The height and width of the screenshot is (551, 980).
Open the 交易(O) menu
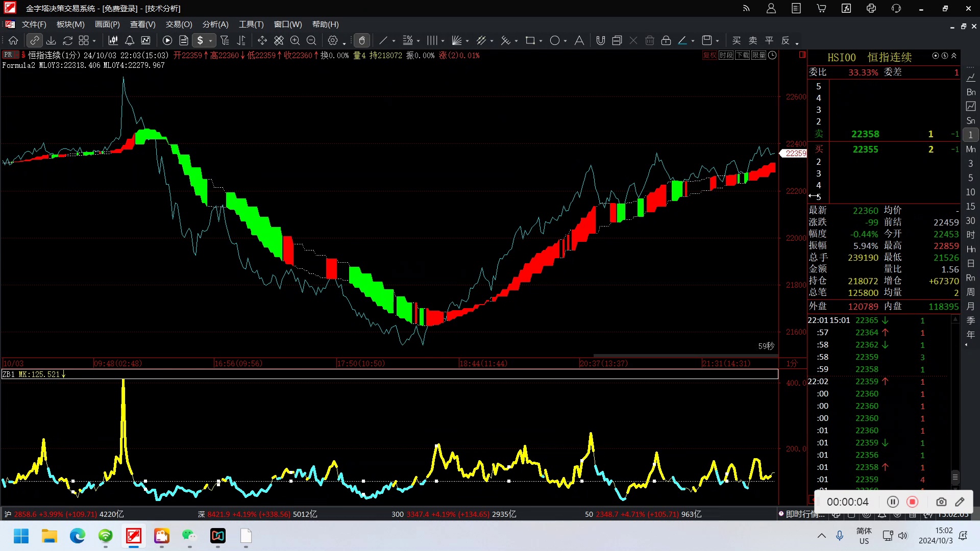(x=179, y=24)
